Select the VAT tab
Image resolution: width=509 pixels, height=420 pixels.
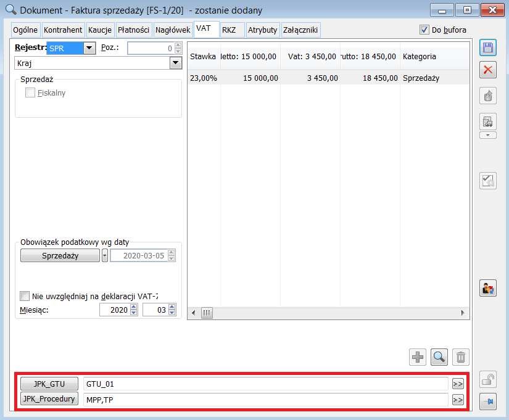click(x=207, y=29)
